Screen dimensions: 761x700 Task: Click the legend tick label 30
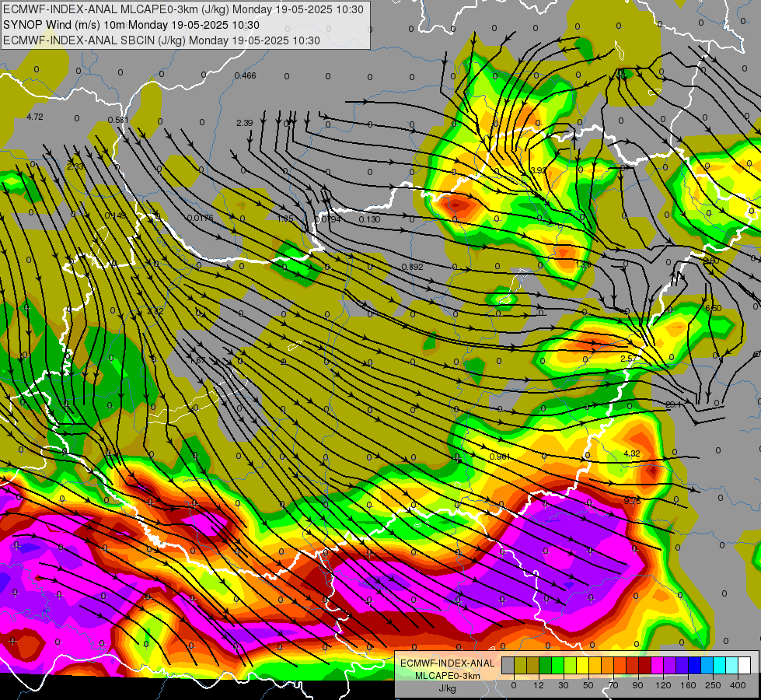(x=564, y=685)
